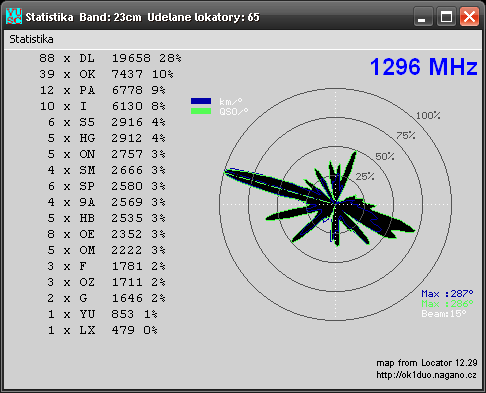
Task: Click the green Max: 286° label
Action: click(447, 304)
